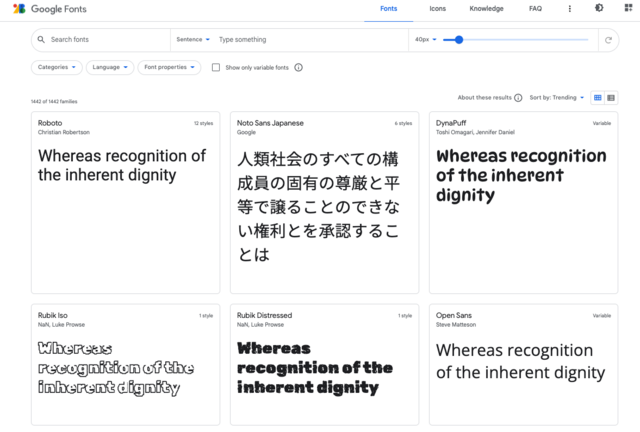Open the FAQ tab
This screenshot has height=432, width=640.
[x=535, y=9]
